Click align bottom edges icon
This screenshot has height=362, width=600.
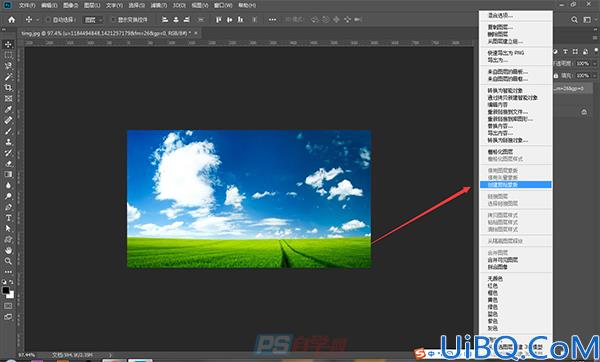click(x=240, y=20)
